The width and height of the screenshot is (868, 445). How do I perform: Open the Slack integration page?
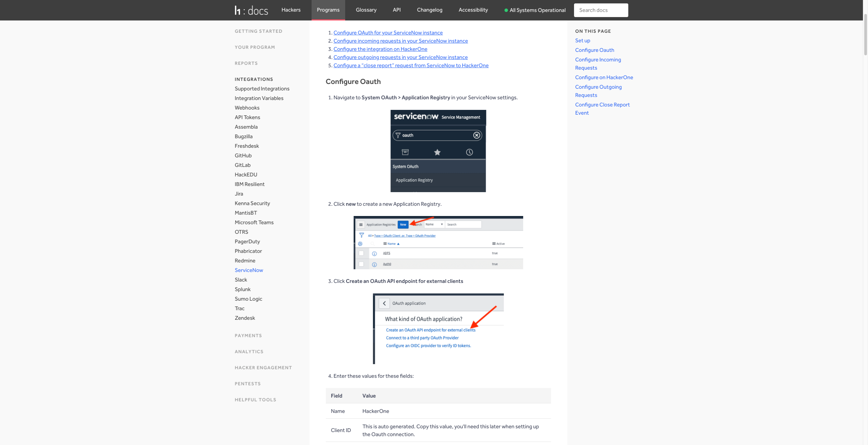pos(241,280)
